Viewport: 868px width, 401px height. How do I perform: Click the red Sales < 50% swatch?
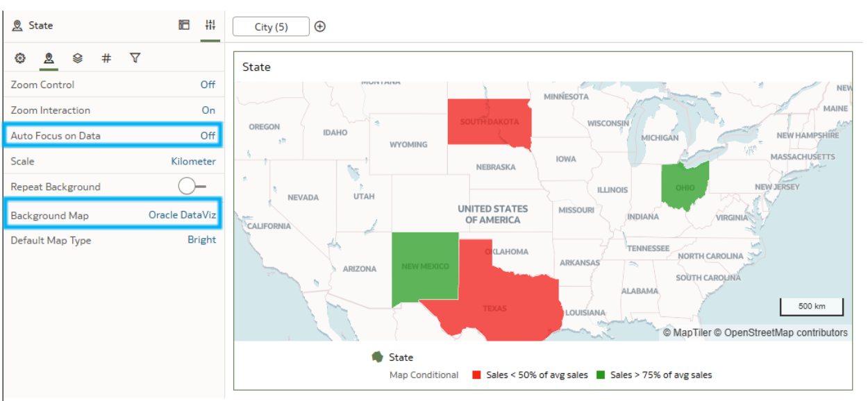point(477,375)
